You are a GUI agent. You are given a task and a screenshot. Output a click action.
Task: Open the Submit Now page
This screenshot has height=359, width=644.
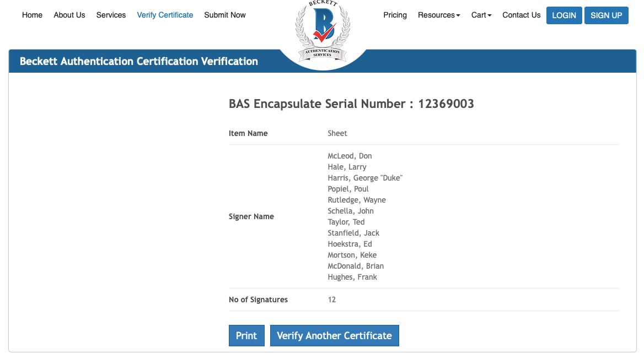coord(224,15)
